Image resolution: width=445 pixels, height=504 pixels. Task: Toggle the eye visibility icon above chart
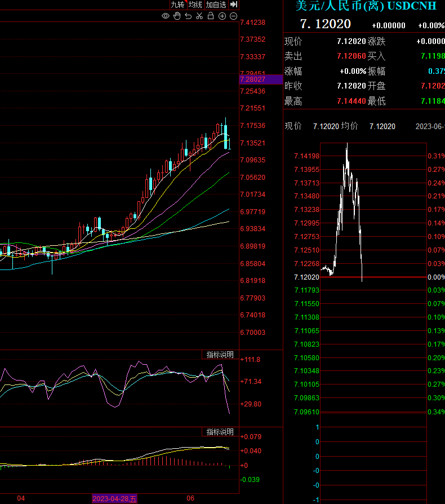tap(166, 16)
